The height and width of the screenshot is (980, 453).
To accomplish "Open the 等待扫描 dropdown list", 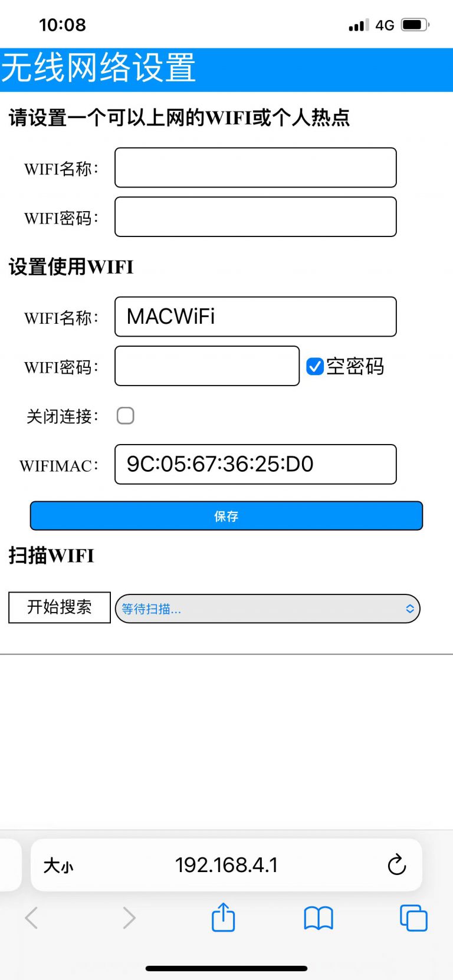I will [267, 609].
